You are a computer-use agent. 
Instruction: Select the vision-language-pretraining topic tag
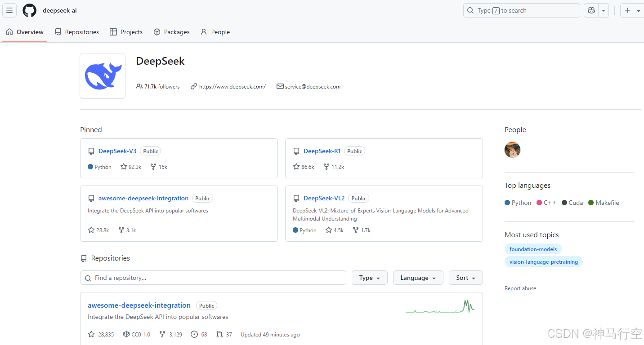[544, 261]
